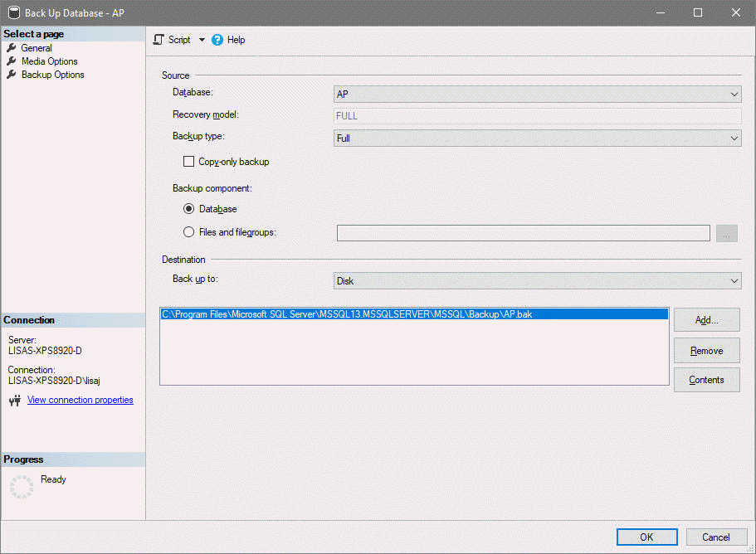
Task: Click the View connection properties link
Action: 80,400
